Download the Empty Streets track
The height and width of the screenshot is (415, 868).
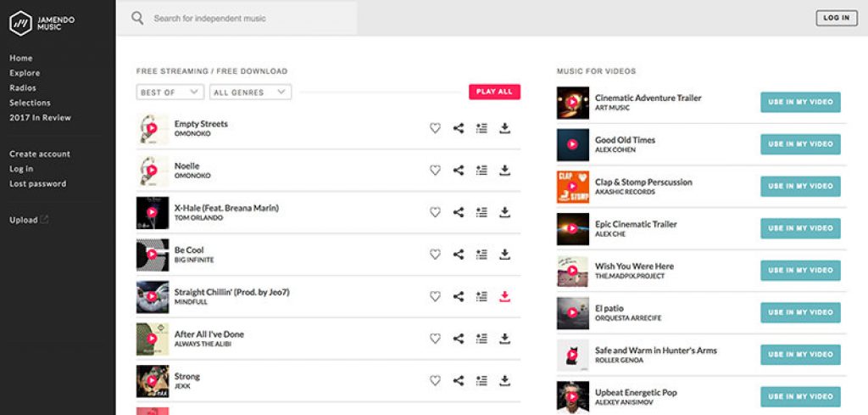(504, 128)
